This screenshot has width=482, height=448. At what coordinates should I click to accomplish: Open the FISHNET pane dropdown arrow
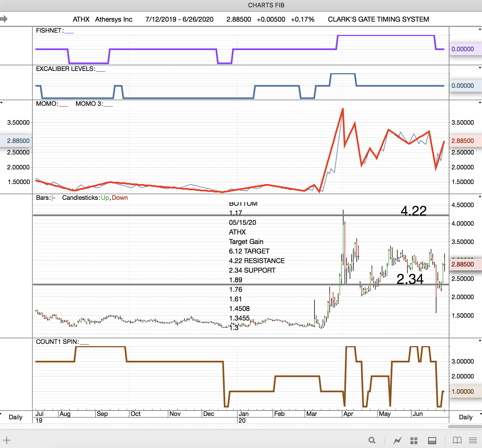coord(480,29)
